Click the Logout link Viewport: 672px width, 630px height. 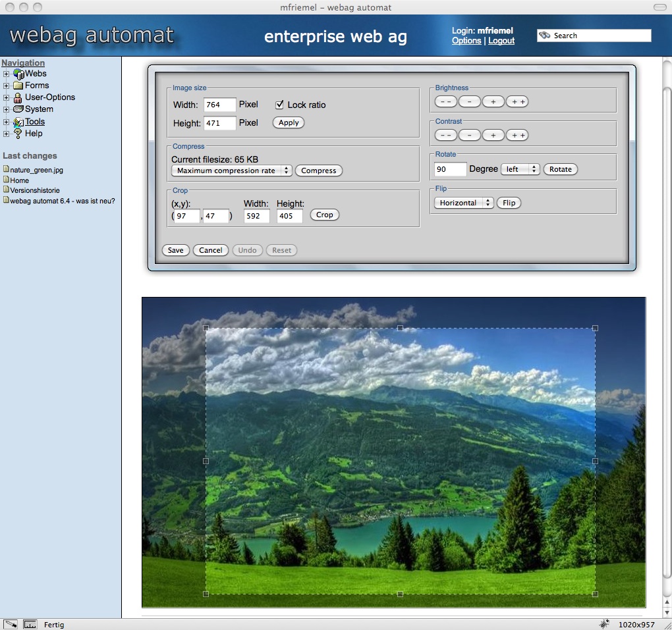(501, 41)
